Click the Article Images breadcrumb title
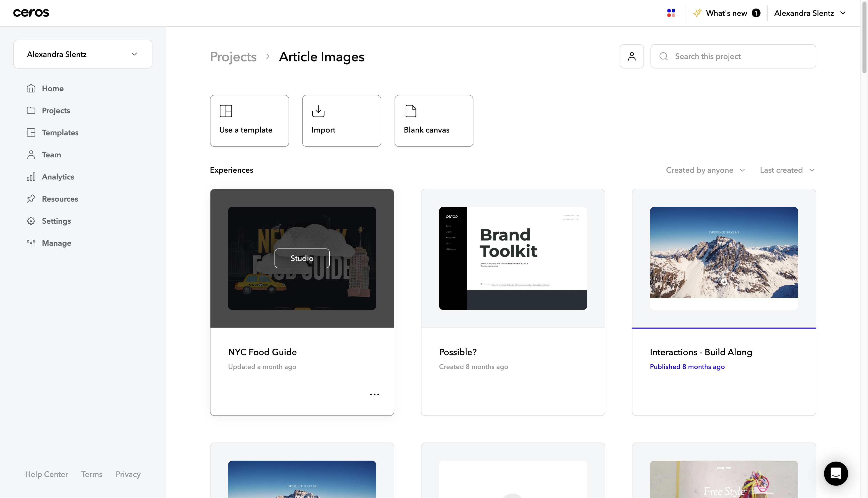 click(322, 56)
